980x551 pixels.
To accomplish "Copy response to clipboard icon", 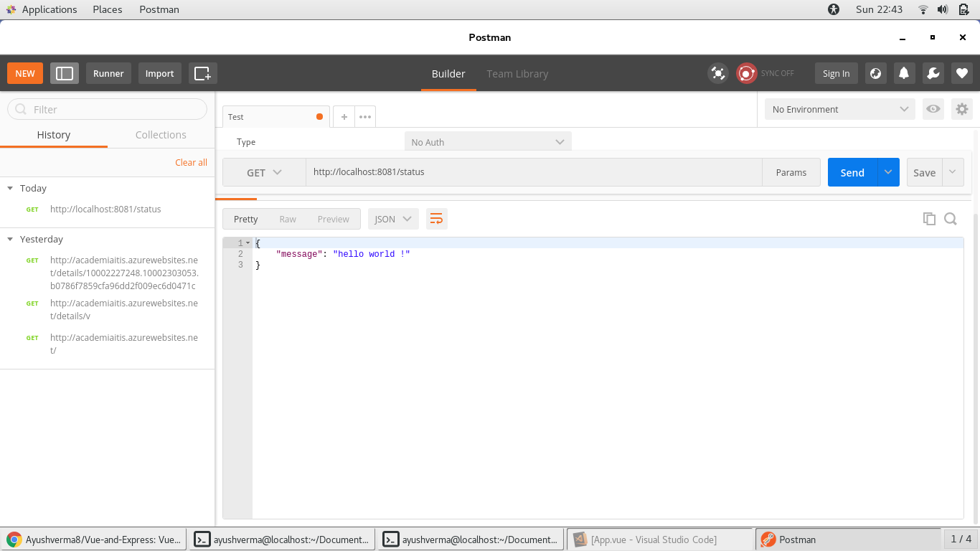I will 929,219.
